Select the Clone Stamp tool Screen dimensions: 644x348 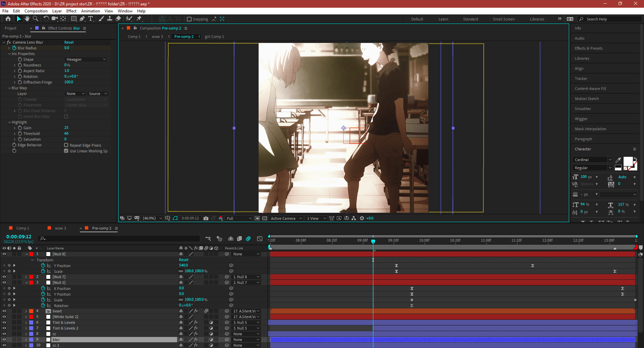coord(109,19)
